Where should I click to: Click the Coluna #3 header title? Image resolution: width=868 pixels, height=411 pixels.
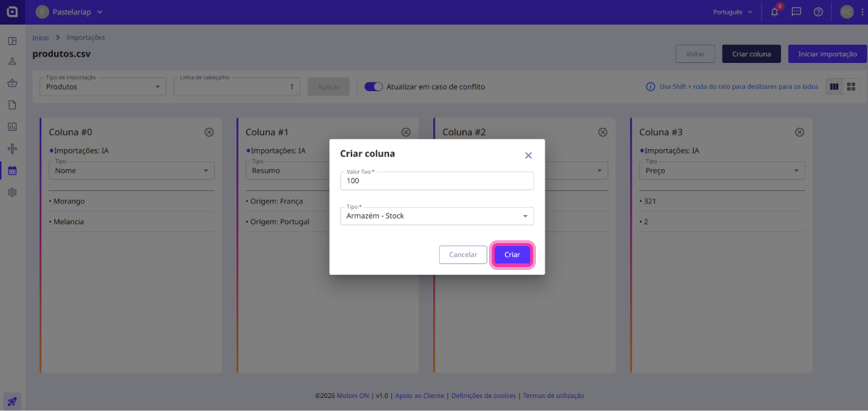[660, 132]
